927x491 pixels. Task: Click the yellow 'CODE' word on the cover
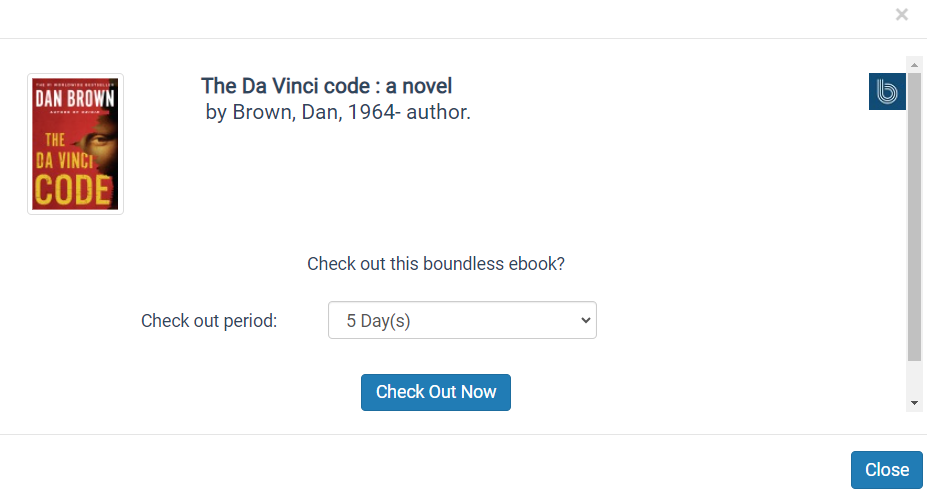point(75,188)
